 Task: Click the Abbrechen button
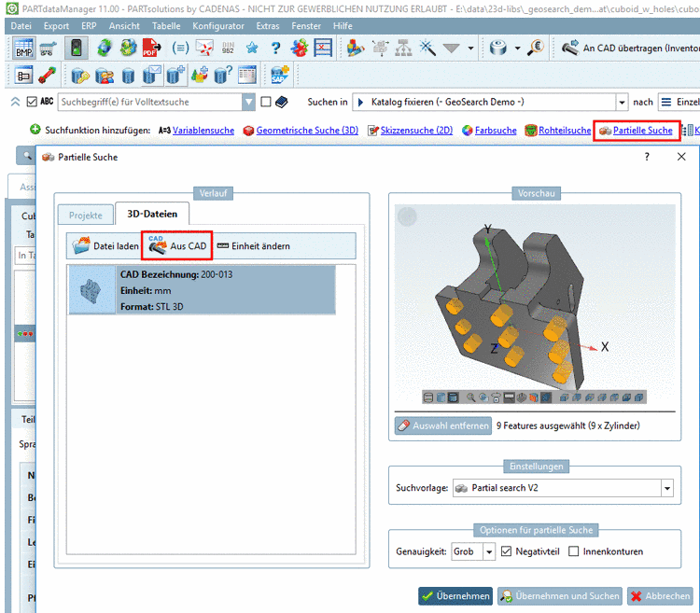point(660,595)
